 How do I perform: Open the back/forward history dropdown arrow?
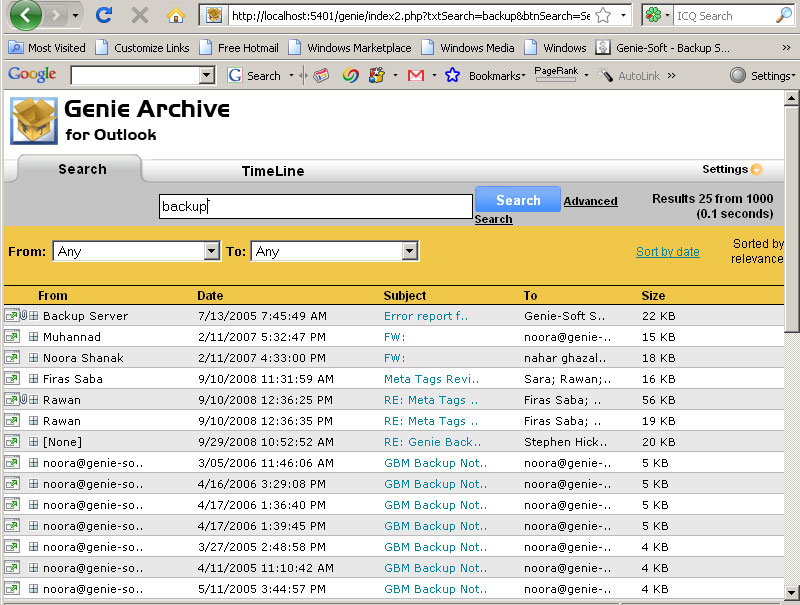[75, 15]
